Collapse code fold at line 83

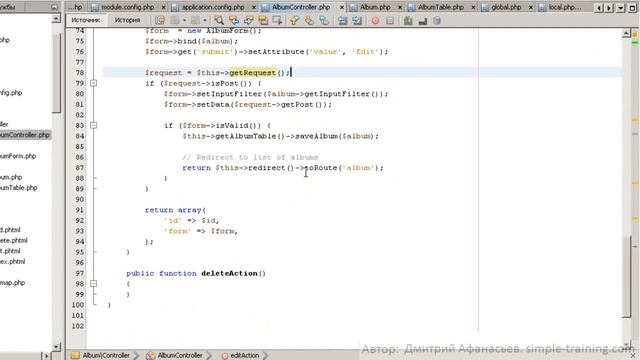(93, 125)
